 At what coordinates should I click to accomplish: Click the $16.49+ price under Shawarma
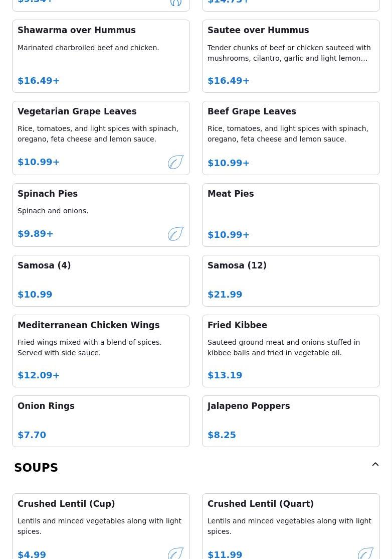39,81
